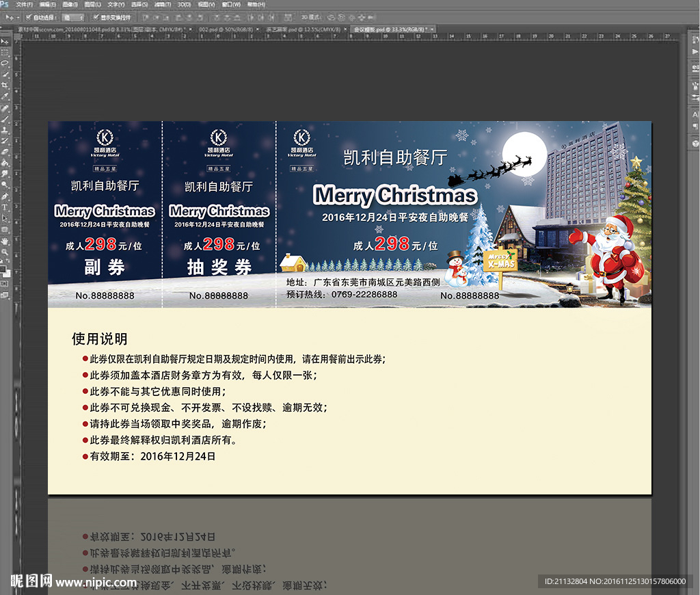The image size is (700, 595).
Task: Open the 文件(F) menu
Action: click(x=24, y=5)
